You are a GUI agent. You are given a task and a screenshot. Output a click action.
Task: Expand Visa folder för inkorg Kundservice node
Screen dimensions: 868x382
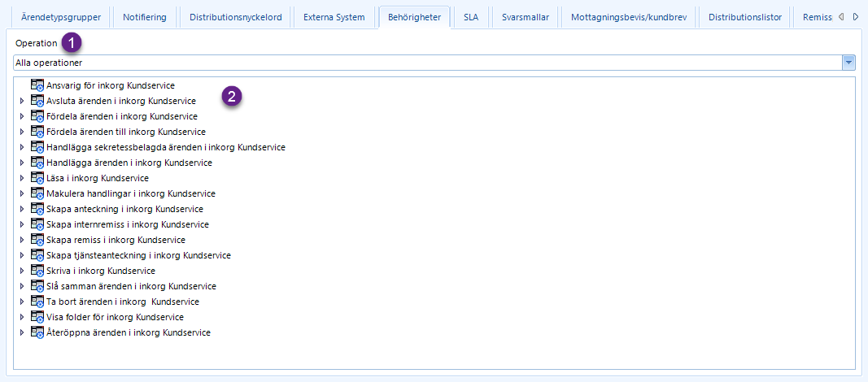coord(22,318)
